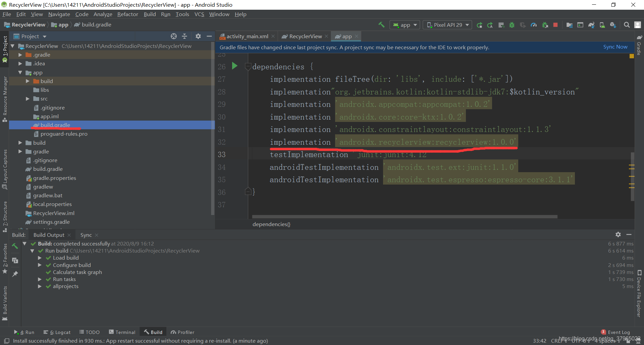This screenshot has width=644, height=345.
Task: Toggle the 2: Favorites side panel
Action: pyautogui.click(x=5, y=258)
